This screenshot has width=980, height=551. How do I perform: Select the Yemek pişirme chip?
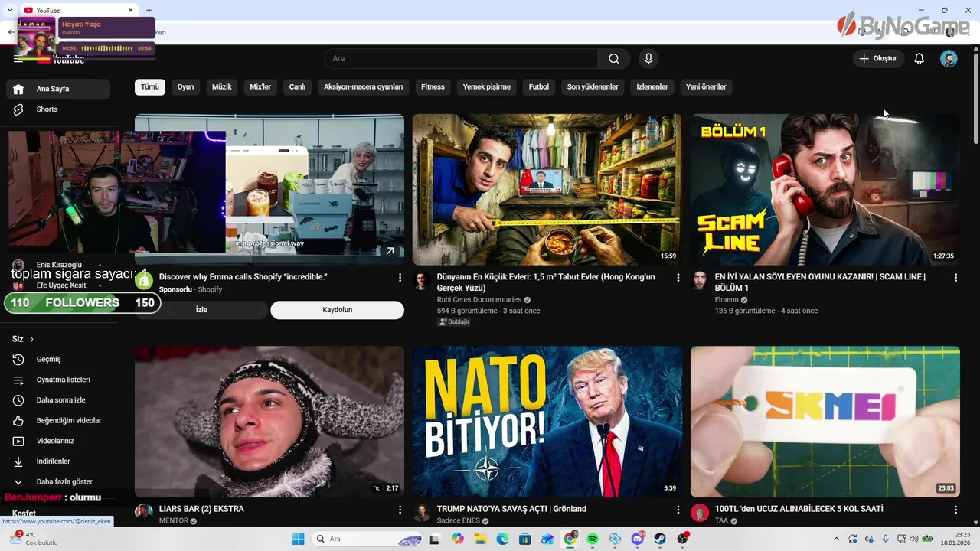pyautogui.click(x=486, y=86)
